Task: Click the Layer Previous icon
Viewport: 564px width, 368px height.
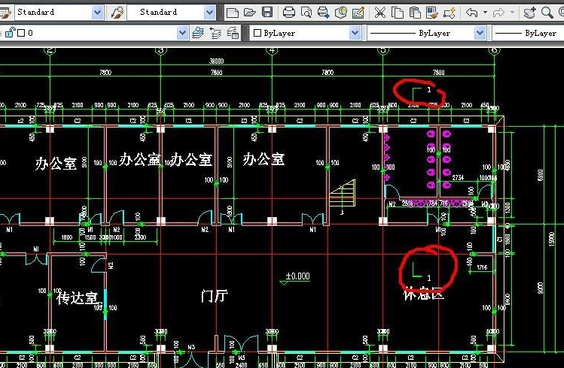Action: [215, 33]
